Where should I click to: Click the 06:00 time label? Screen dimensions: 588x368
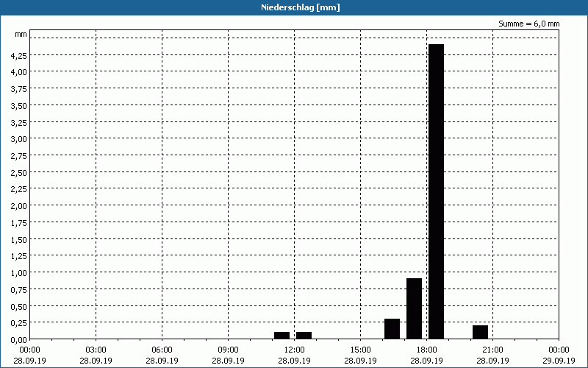[x=162, y=350]
